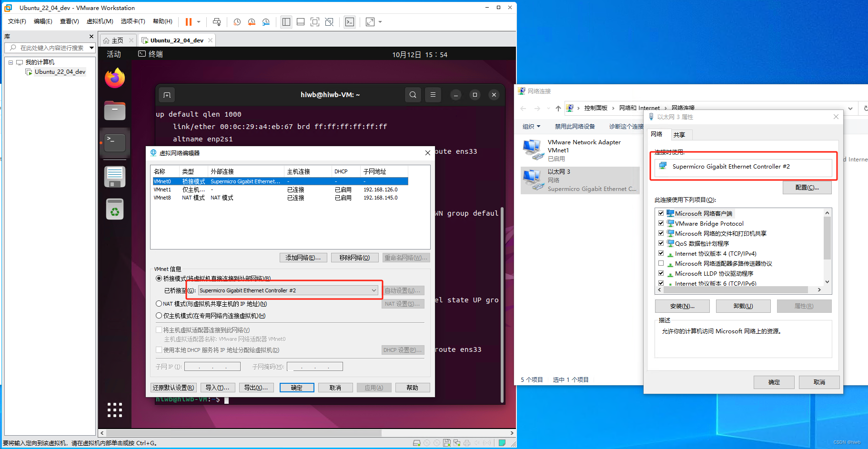Click the terminal new tab icon

point(167,95)
